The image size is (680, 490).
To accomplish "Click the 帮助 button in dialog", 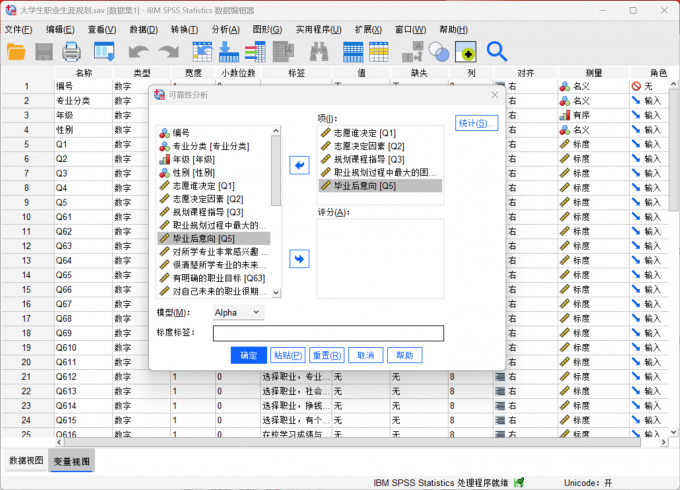I will (405, 355).
